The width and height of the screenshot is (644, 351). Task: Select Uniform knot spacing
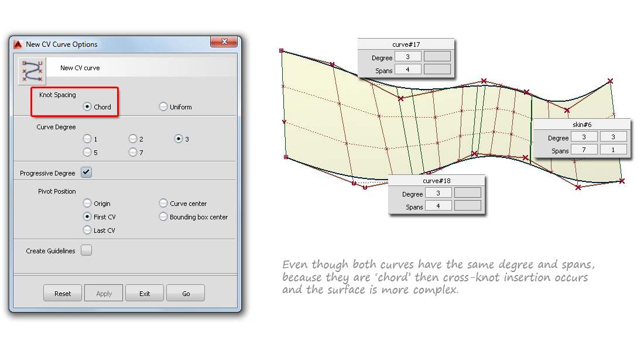[163, 106]
